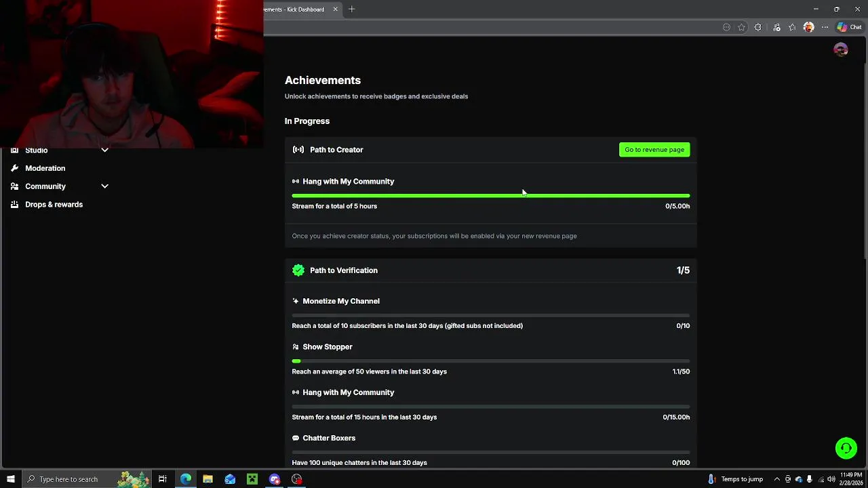This screenshot has width=868, height=488.
Task: Select the Community sidebar item
Action: 45,186
